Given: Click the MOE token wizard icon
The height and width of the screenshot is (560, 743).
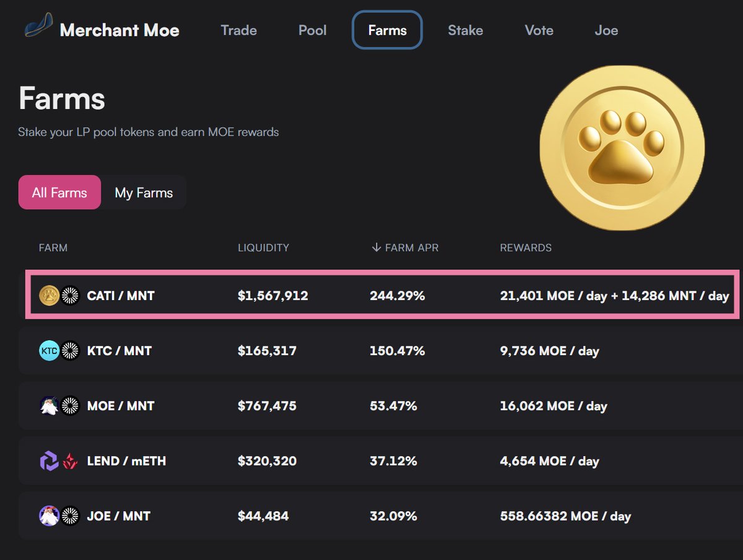Looking at the screenshot, I should coord(49,406).
